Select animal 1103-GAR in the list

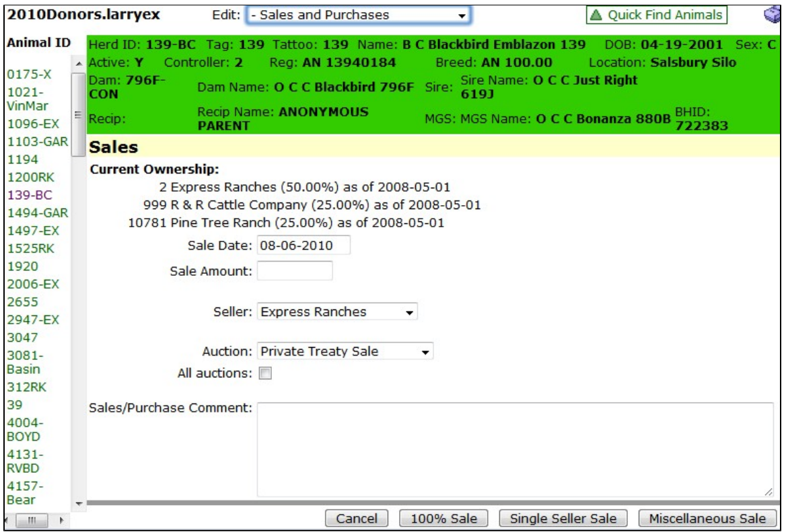point(38,142)
